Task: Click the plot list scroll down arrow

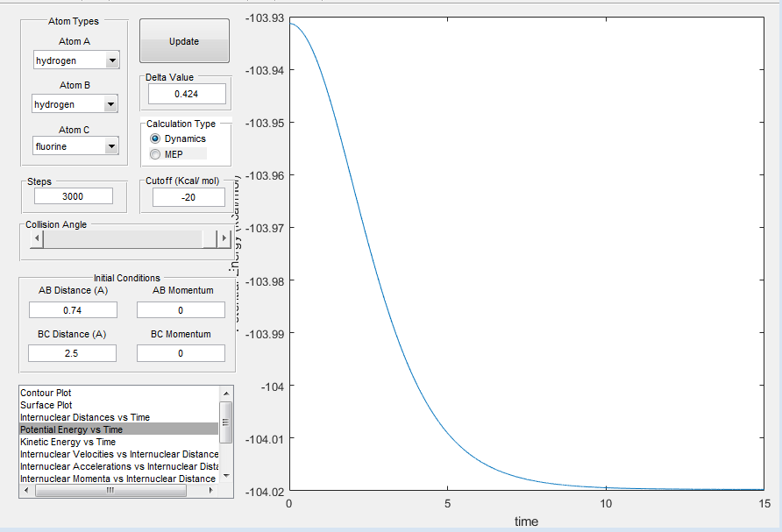Action: (x=226, y=476)
